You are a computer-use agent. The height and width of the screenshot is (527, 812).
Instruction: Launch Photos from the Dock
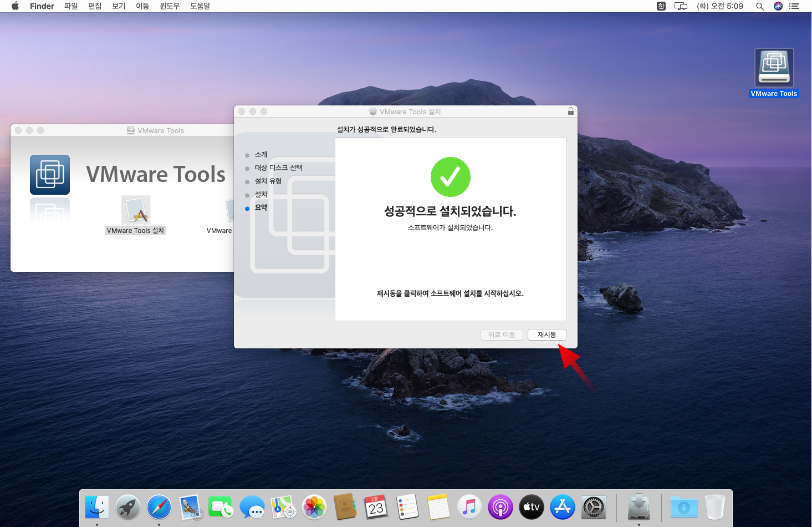point(314,507)
